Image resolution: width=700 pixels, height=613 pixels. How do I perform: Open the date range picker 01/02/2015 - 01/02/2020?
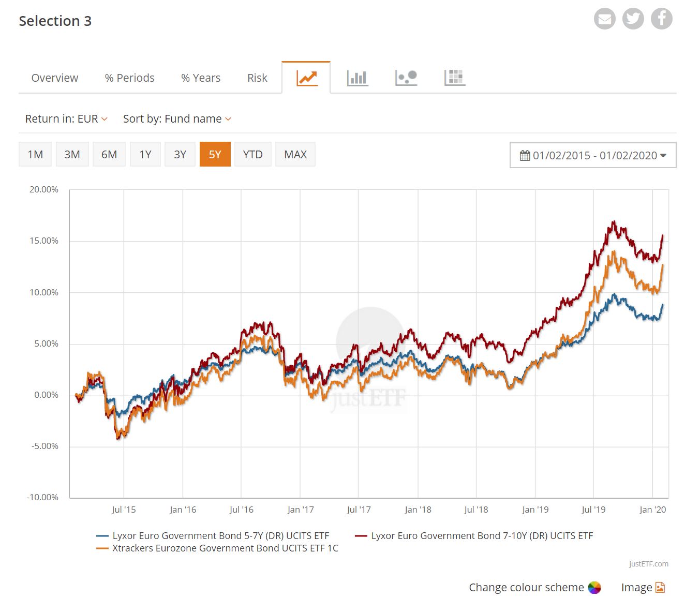click(593, 155)
